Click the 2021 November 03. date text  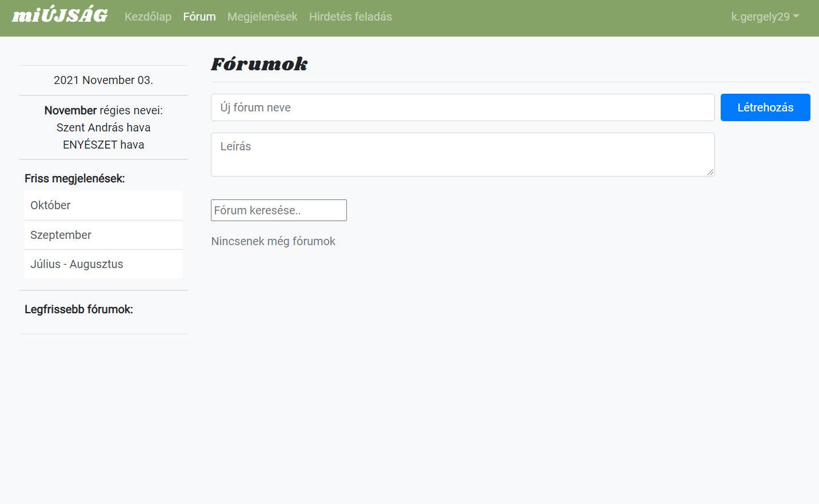pyautogui.click(x=103, y=80)
